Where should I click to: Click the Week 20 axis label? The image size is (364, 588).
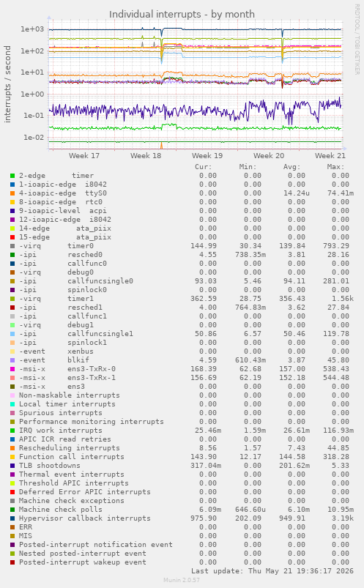[269, 156]
